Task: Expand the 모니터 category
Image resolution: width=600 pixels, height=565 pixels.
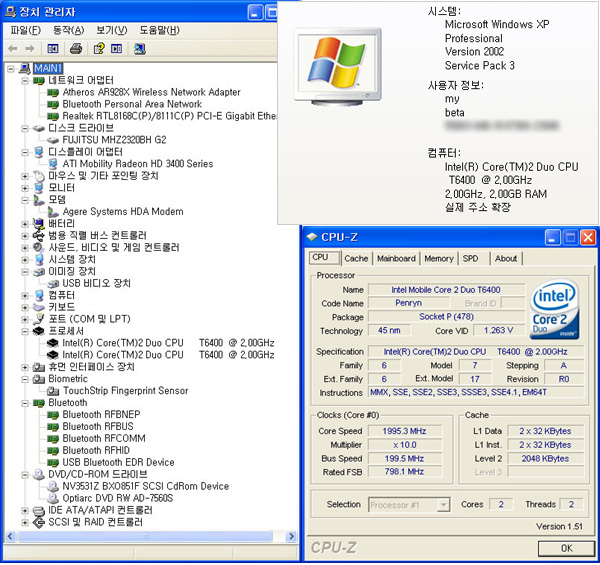Action: point(25,188)
